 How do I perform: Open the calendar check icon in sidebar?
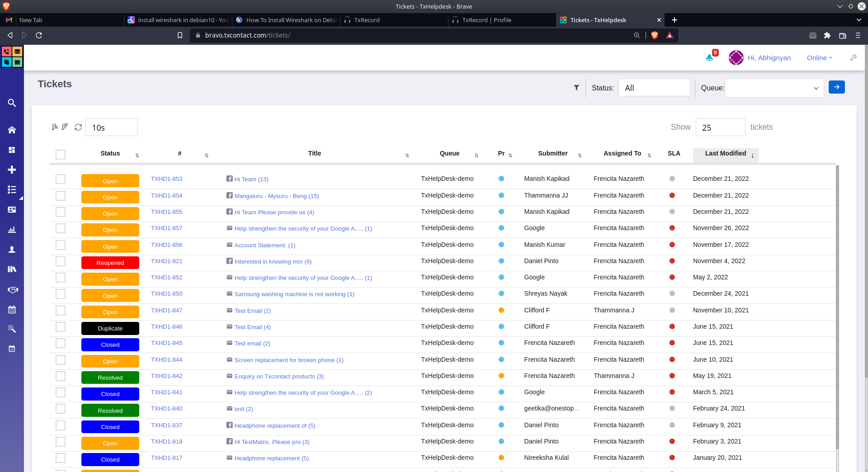(x=12, y=349)
